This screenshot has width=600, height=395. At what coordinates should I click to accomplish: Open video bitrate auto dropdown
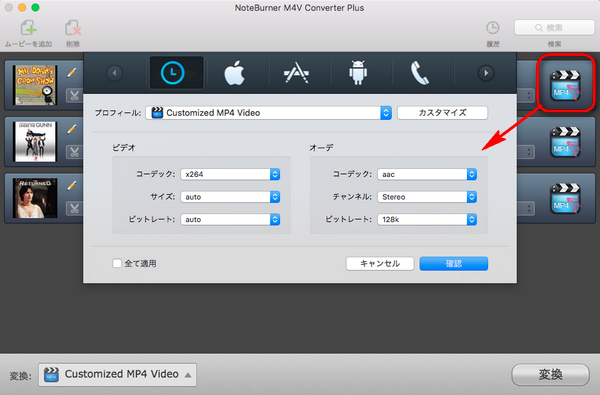(x=230, y=219)
